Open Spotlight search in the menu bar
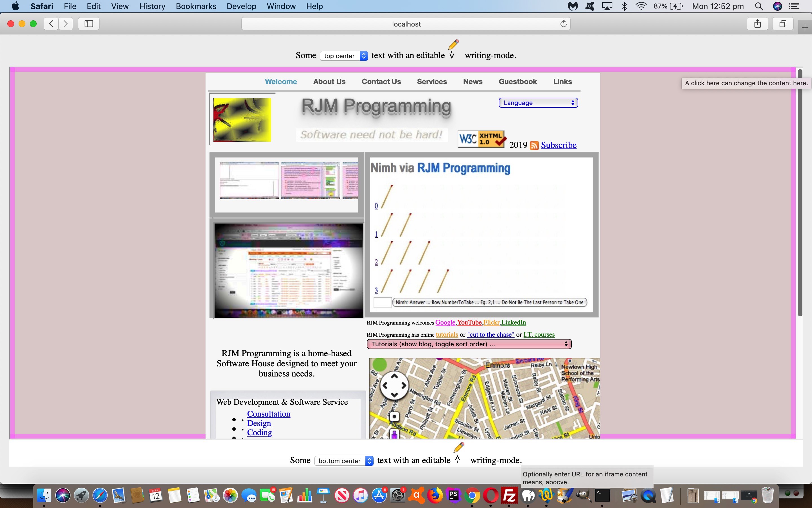Screen dimensions: 812x508 click(759, 6)
